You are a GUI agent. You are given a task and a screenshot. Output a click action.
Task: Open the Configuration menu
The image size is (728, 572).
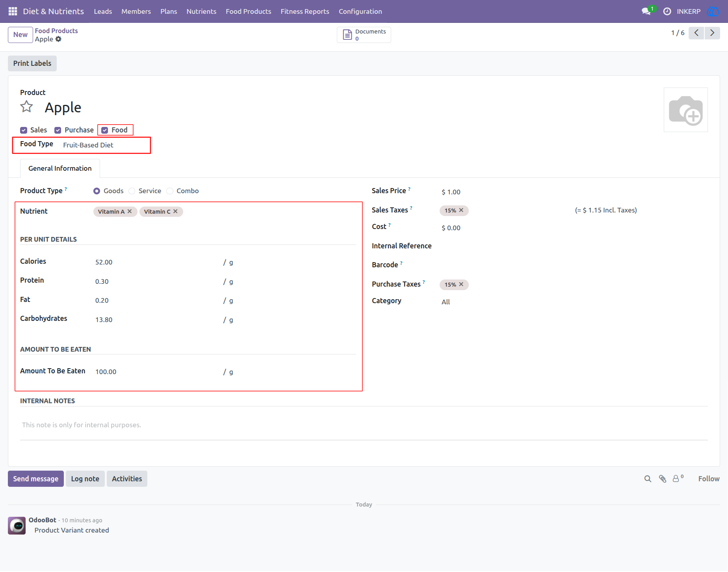360,11
